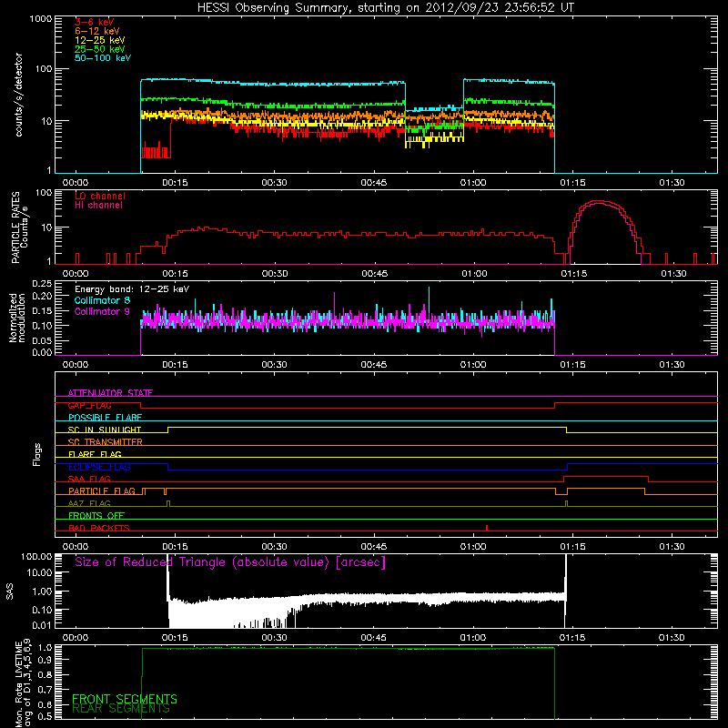This screenshot has width=728, height=728.
Task: Click the Size of Reduced Triangle label
Action: coord(230,562)
